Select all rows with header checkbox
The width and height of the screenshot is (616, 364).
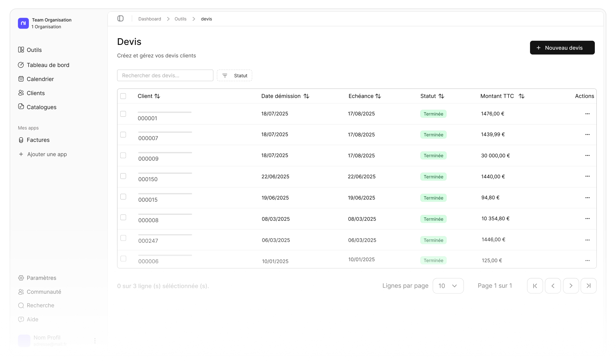tap(123, 96)
